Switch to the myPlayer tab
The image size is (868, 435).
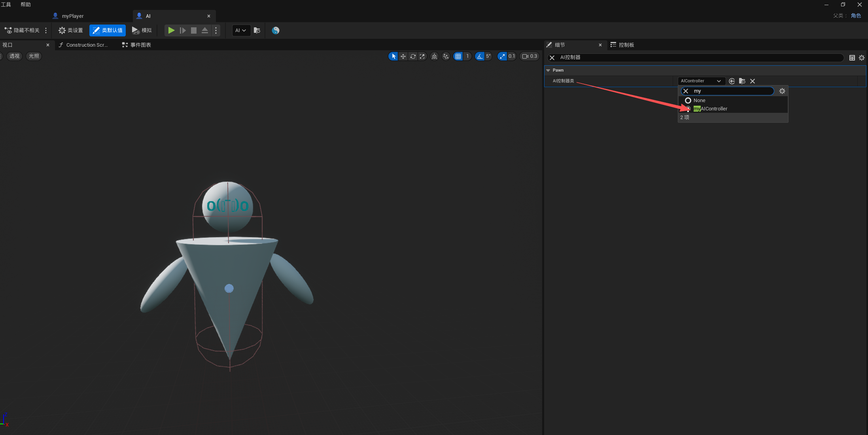73,16
